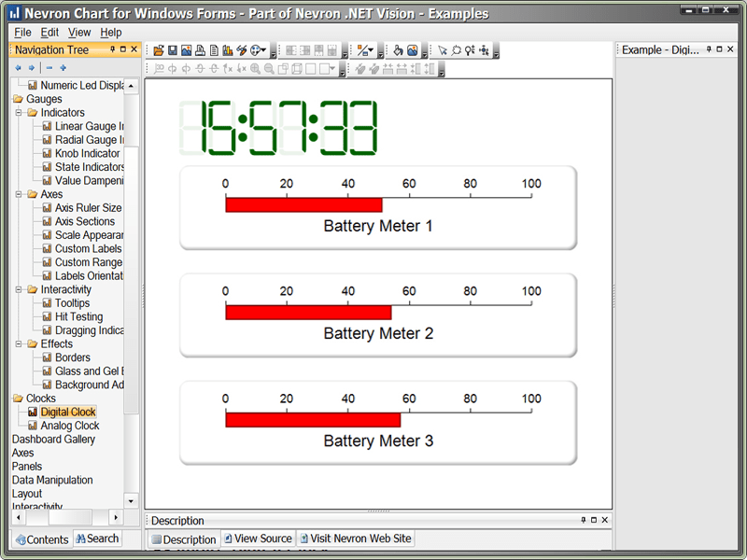Expand the Dashboard Gallery tree entry

coord(53,439)
